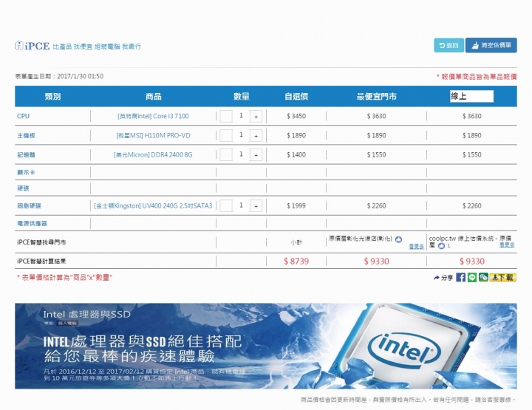Share the quote via LINE
The height and width of the screenshot is (410, 532).
click(472, 278)
